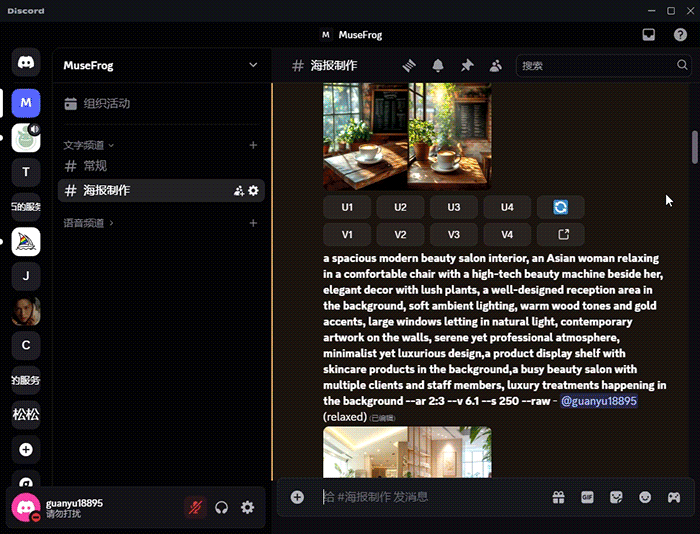The height and width of the screenshot is (534, 700).
Task: Open notification settings bell icon
Action: (x=438, y=66)
